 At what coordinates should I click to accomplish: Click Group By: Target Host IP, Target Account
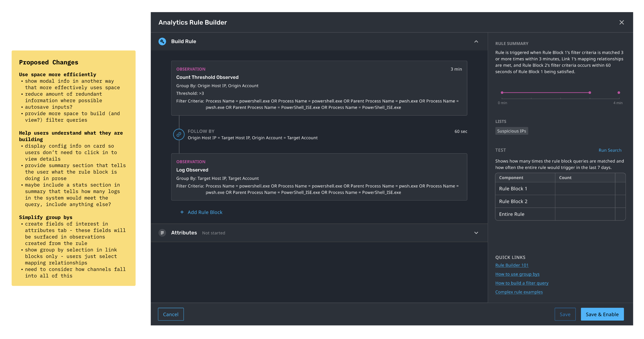(217, 179)
